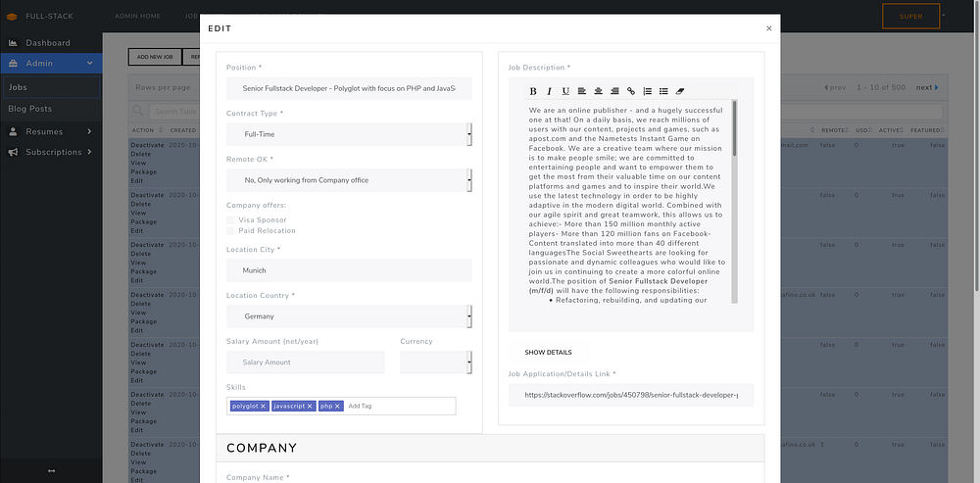Go to next page of jobs table
The height and width of the screenshot is (483, 980).
(x=927, y=87)
